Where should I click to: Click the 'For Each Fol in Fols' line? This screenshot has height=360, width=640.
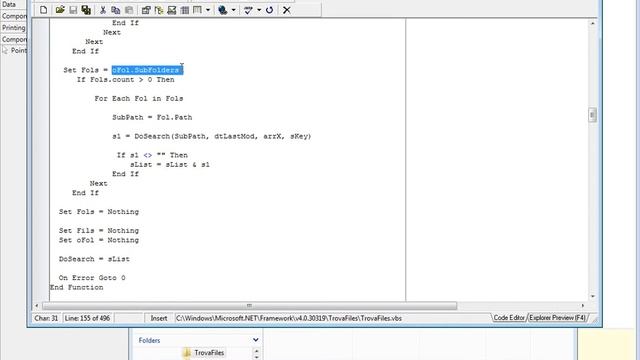click(x=139, y=98)
